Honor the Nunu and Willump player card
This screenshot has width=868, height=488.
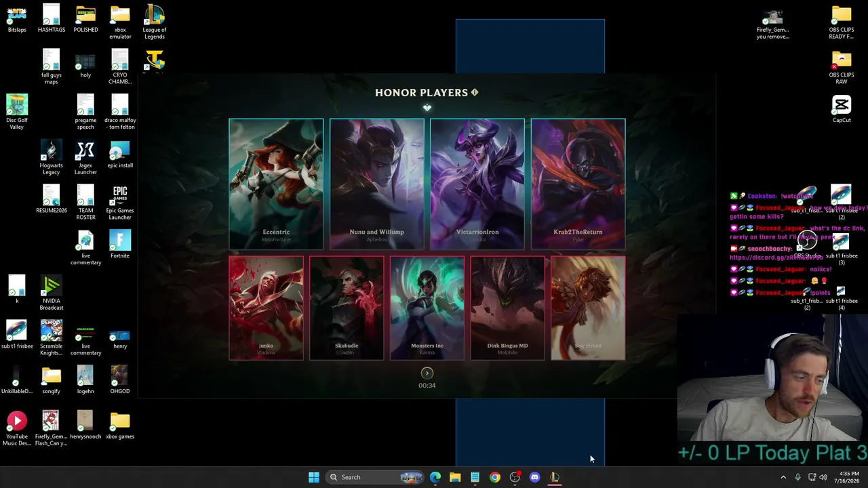[x=376, y=184]
